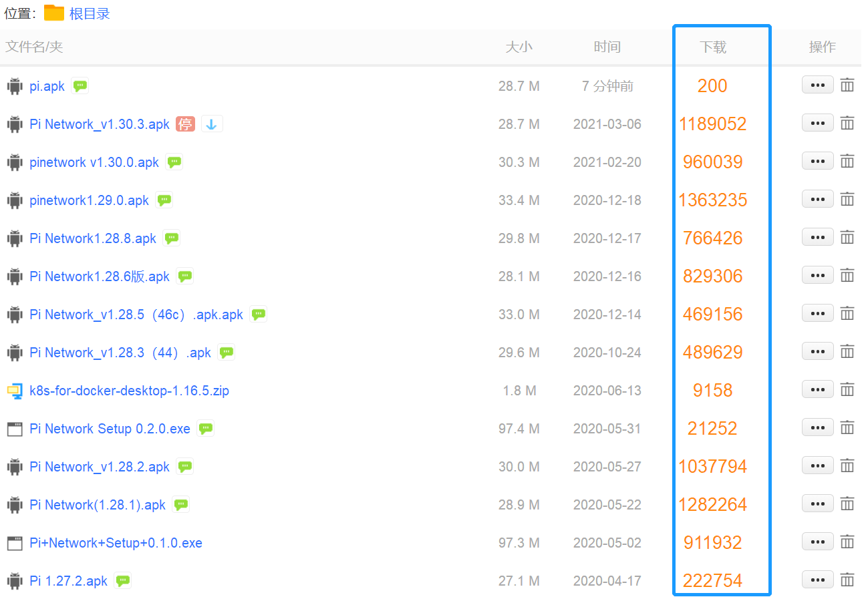Click trash icon for k8s-for-docker-desktop-1.16.5.zip
This screenshot has width=868, height=597.
click(x=847, y=389)
